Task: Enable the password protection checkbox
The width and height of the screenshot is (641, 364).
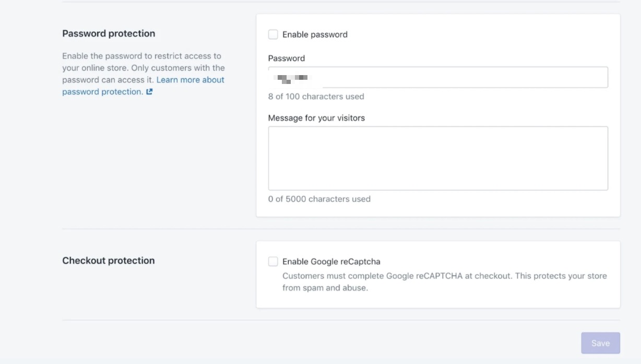Action: (x=274, y=34)
